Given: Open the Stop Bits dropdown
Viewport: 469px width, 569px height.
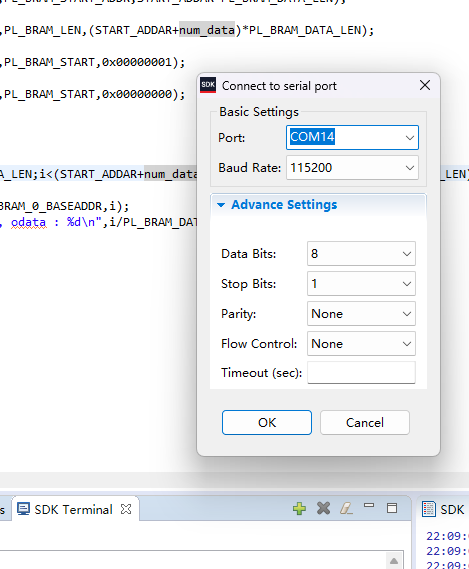Looking at the screenshot, I should 361,284.
